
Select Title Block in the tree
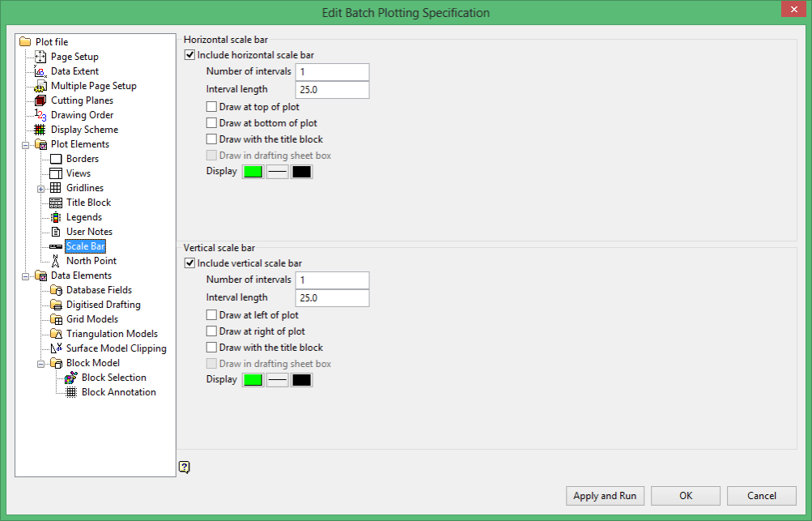coord(88,203)
